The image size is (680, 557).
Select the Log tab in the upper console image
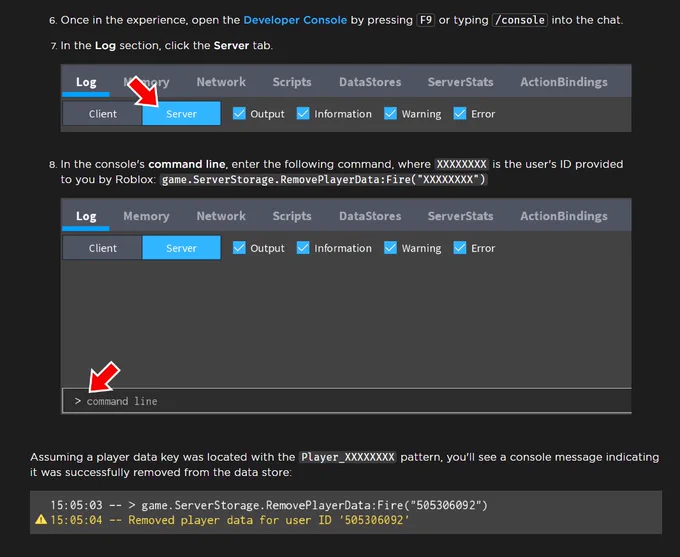pyautogui.click(x=86, y=82)
